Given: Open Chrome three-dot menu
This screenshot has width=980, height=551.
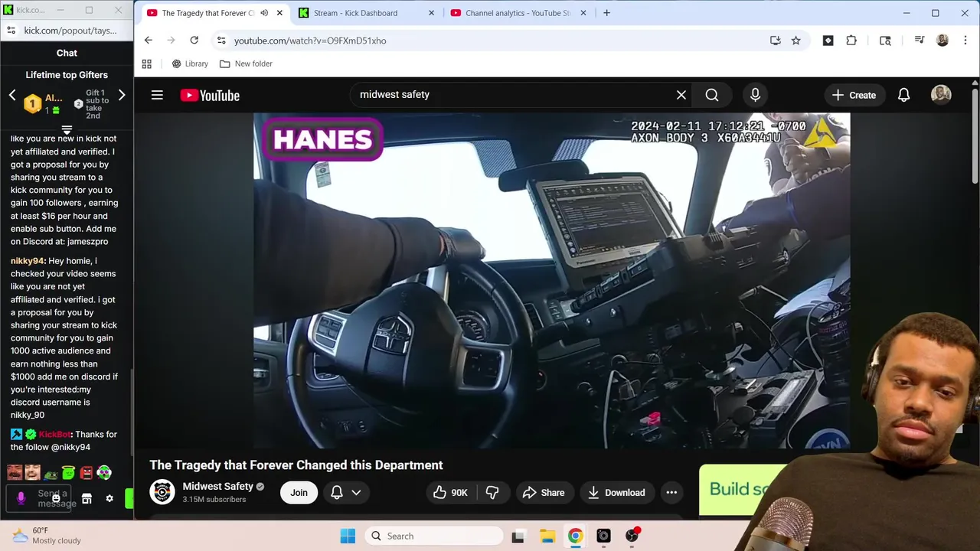Looking at the screenshot, I should [964, 41].
